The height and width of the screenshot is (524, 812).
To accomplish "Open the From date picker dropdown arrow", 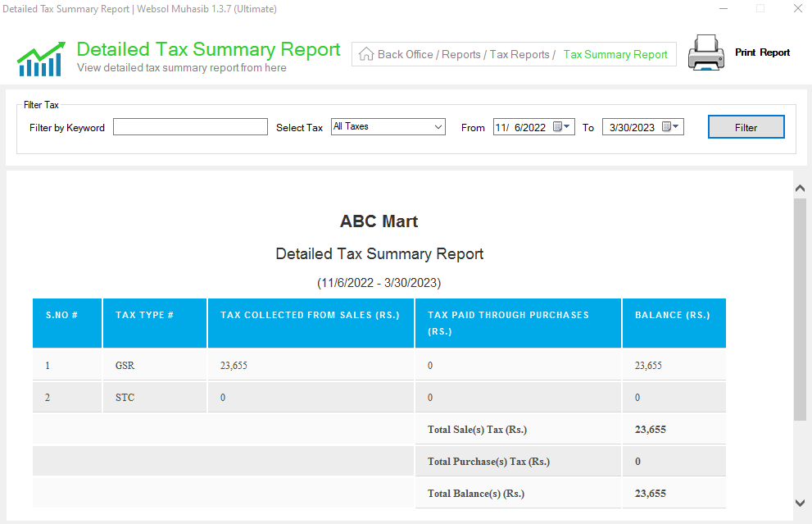I will tap(567, 126).
